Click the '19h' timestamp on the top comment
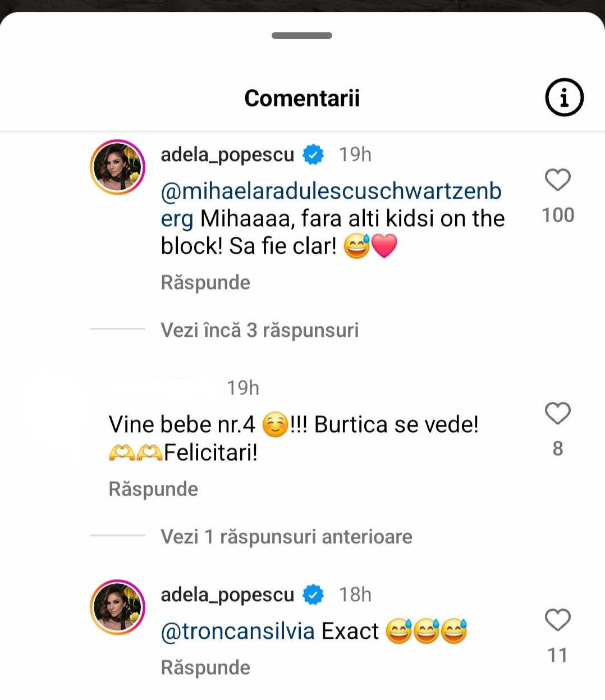 356,154
